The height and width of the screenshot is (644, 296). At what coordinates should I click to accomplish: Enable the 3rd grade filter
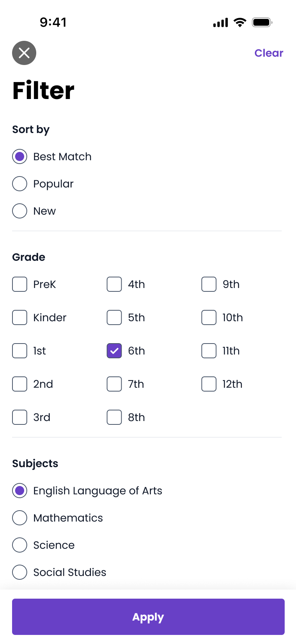[x=19, y=417]
